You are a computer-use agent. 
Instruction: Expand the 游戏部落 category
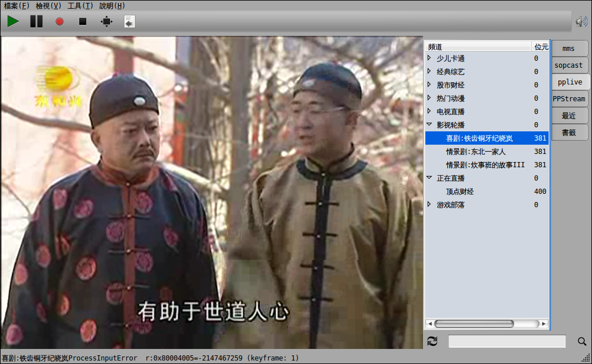(x=429, y=205)
